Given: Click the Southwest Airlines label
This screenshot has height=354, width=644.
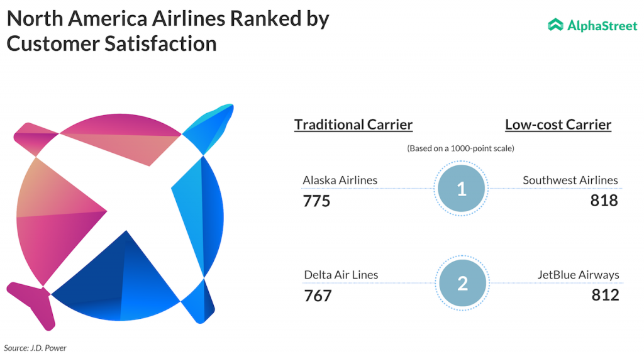Looking at the screenshot, I should 570,180.
